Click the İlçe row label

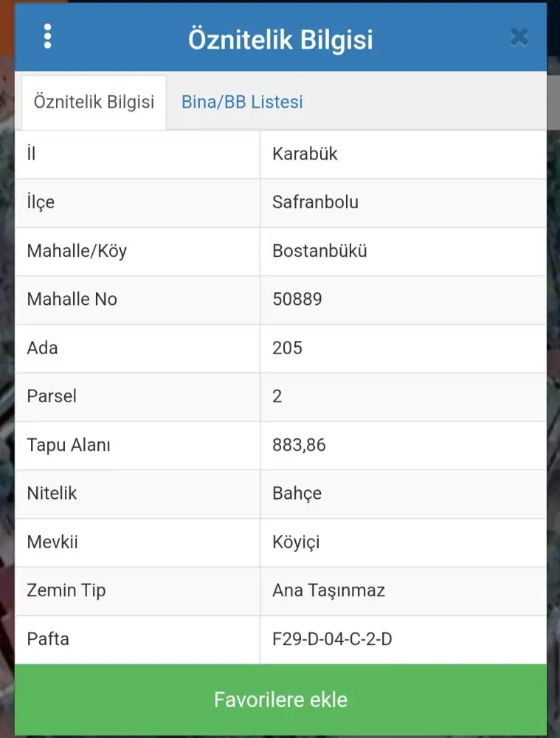[x=41, y=202]
